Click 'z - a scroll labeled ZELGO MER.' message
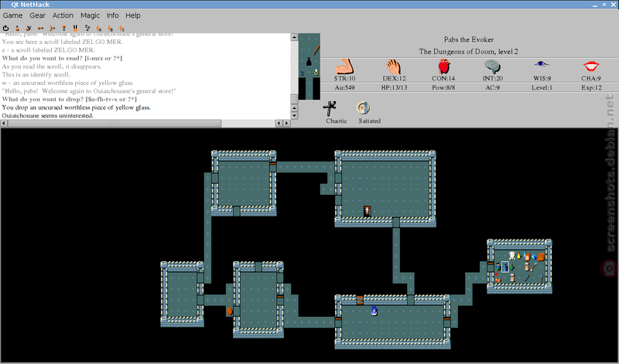This screenshot has width=619, height=364. [x=48, y=50]
